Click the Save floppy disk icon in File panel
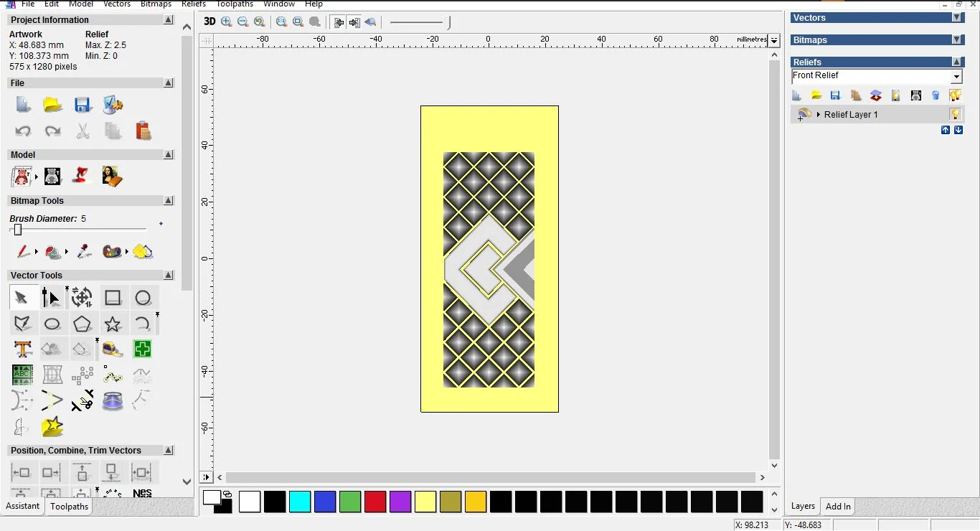Viewport: 980px width, 531px height. (x=83, y=105)
